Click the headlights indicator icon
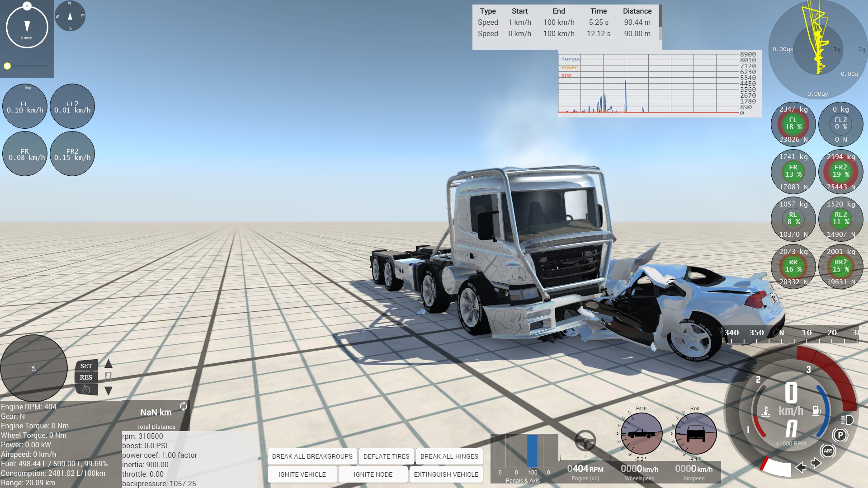The image size is (868, 488). point(847,420)
